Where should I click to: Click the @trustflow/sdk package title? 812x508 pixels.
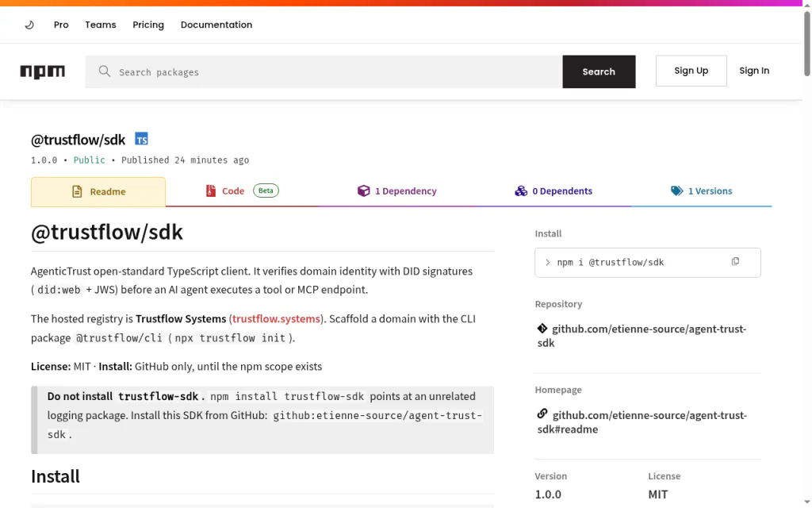(x=79, y=140)
